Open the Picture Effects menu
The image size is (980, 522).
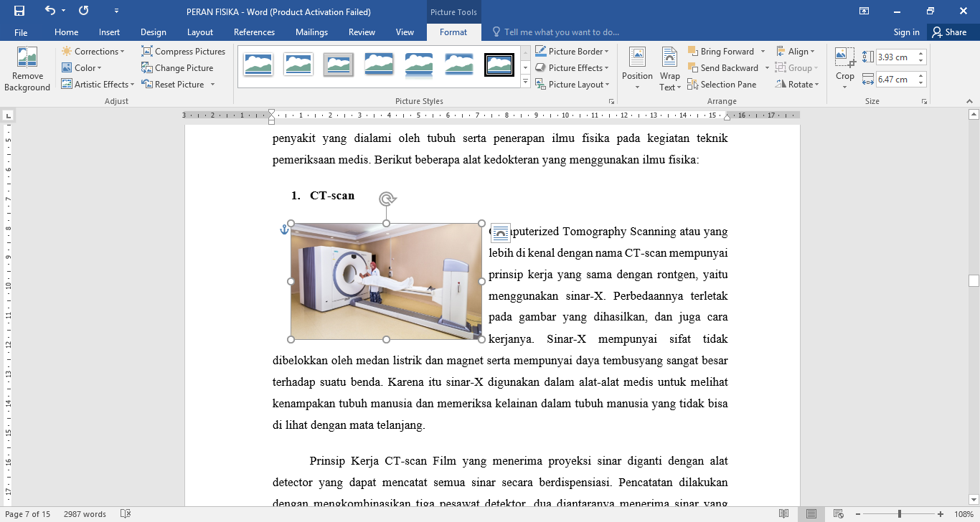point(572,68)
